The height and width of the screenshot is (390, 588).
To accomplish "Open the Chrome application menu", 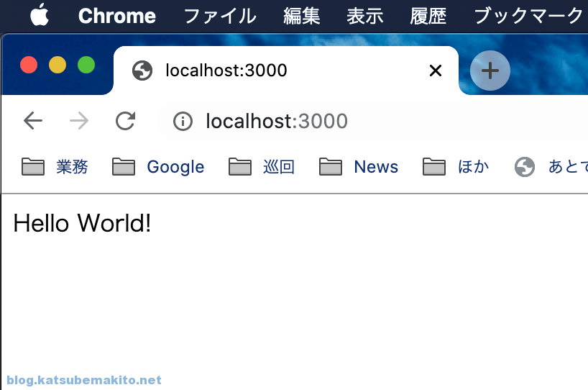I will [117, 16].
